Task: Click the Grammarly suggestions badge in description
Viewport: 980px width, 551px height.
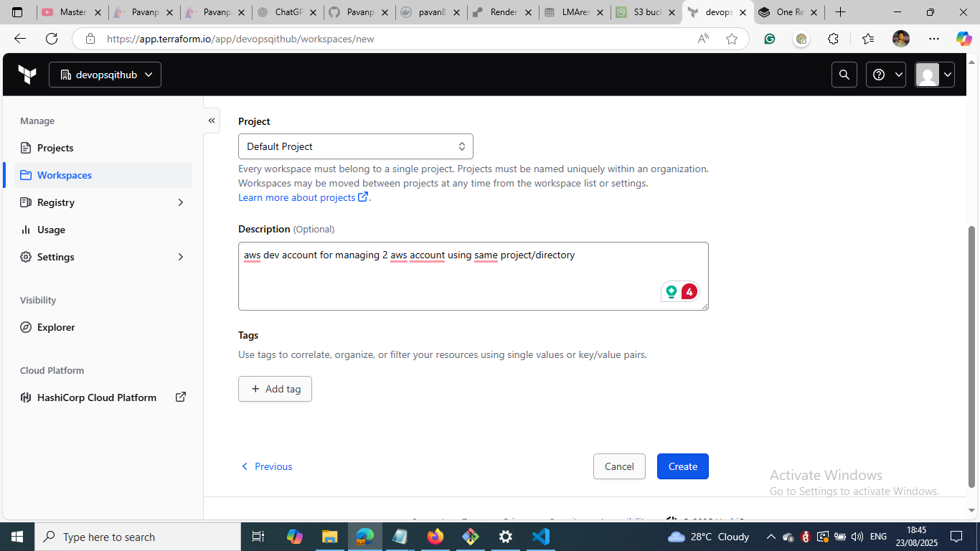Action: click(680, 291)
